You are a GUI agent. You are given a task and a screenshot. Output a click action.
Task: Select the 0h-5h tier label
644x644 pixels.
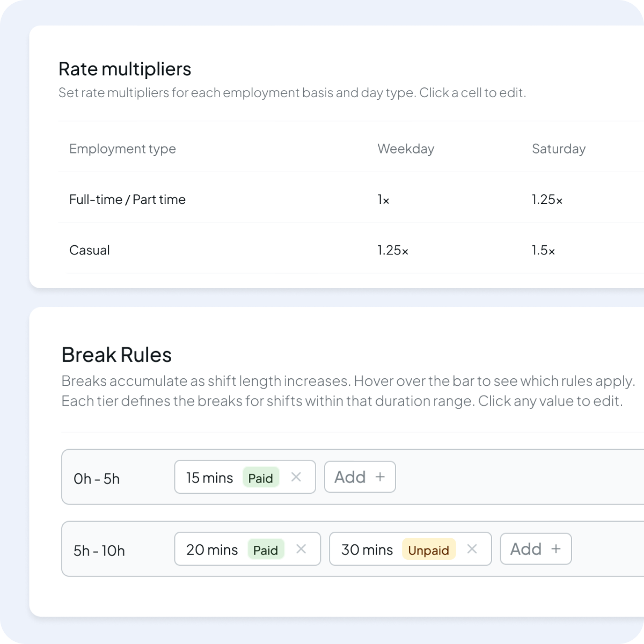tap(97, 479)
